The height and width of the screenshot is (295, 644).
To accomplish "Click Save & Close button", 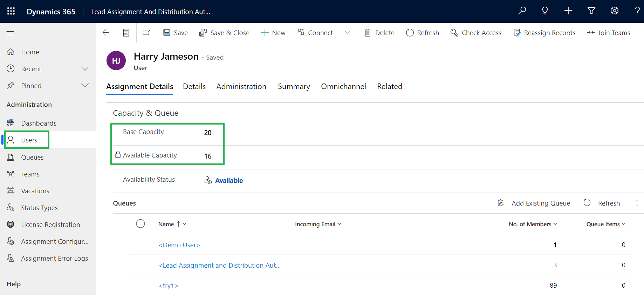I will coord(224,33).
